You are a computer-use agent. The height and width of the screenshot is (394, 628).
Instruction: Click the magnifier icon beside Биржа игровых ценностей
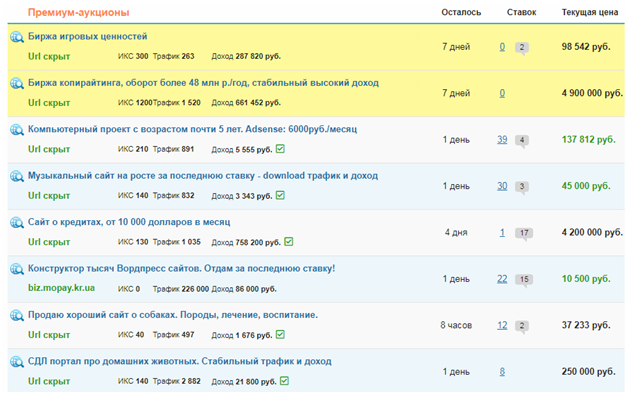pyautogui.click(x=17, y=37)
